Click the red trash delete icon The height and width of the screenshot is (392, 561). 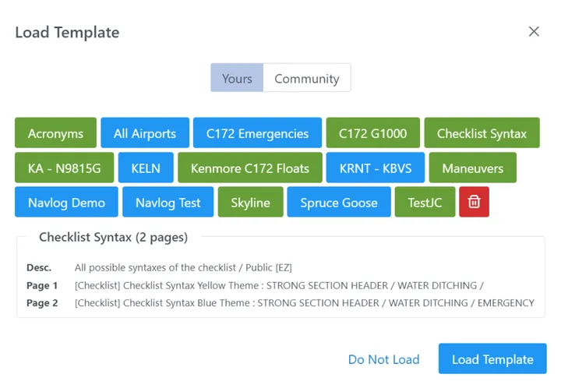474,202
